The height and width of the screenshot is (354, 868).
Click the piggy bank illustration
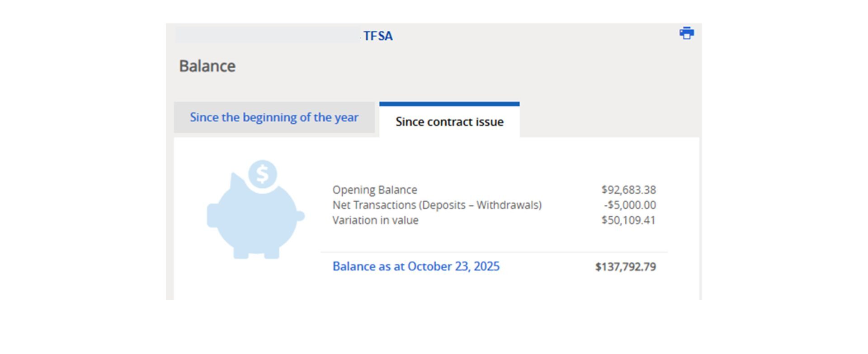[255, 221]
